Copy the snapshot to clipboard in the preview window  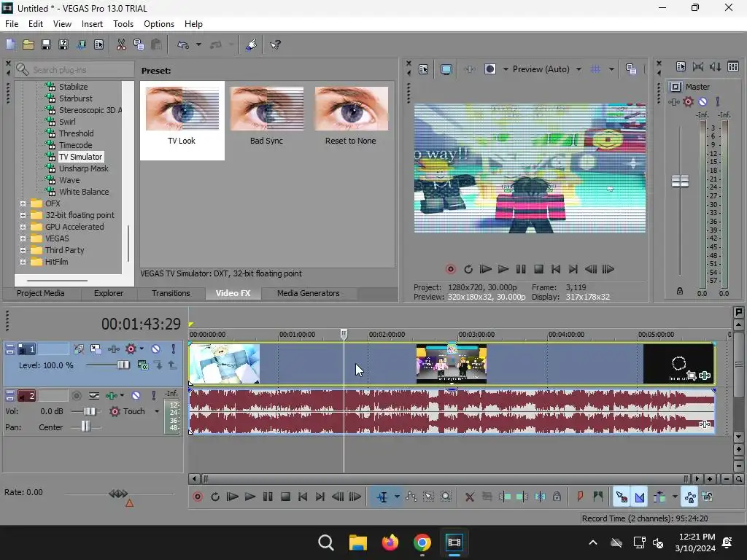[631, 69]
